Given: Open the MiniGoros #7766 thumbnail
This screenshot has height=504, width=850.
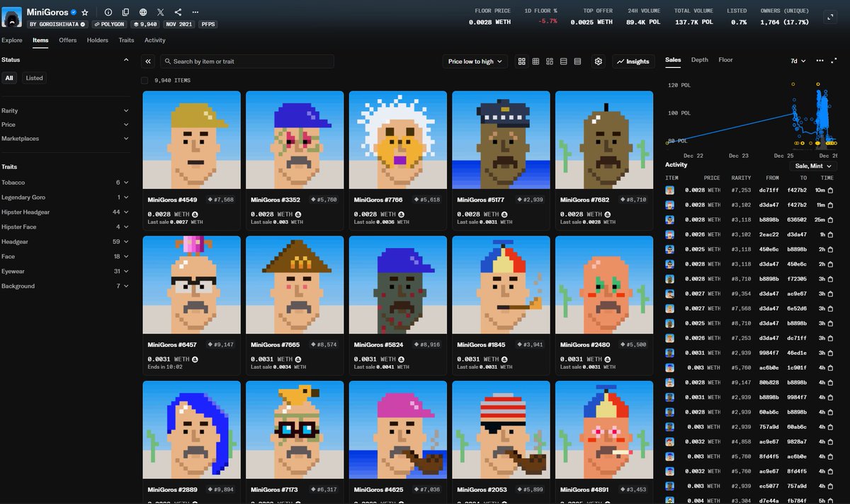Looking at the screenshot, I should [397, 139].
